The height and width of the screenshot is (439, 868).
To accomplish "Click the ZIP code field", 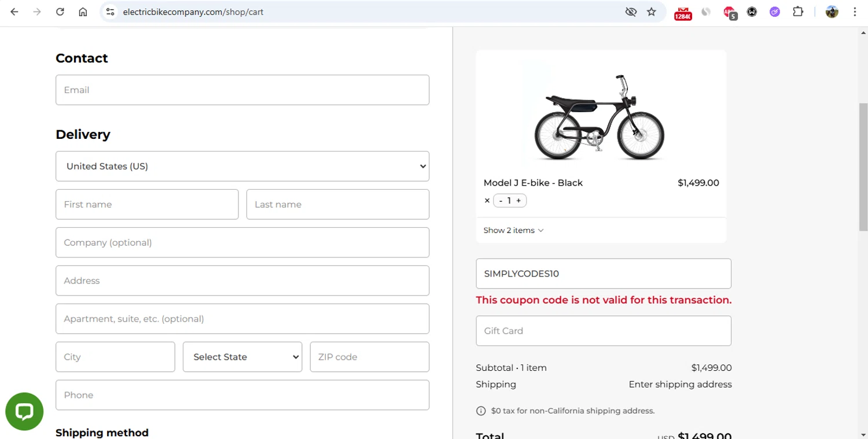I will coord(370,357).
